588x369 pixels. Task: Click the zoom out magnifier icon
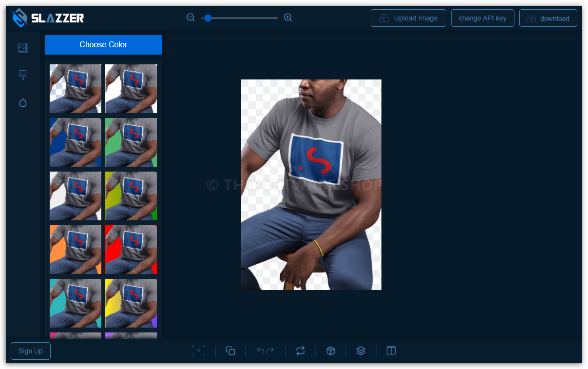click(190, 18)
